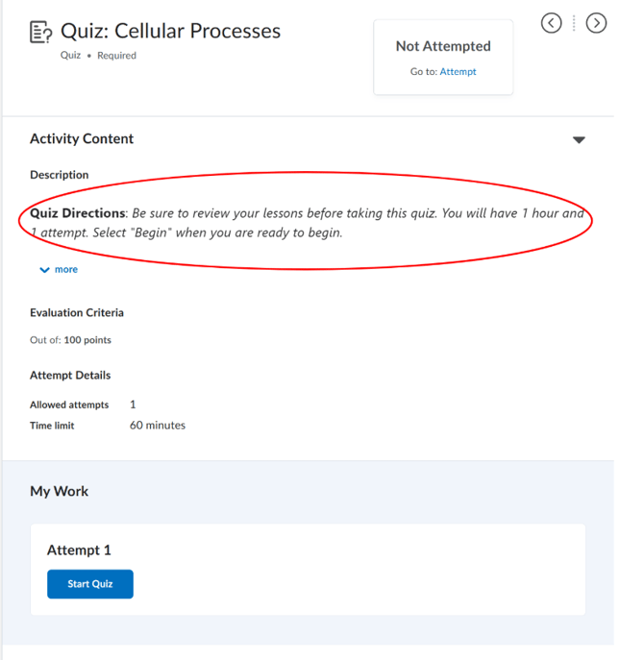Image resolution: width=644 pixels, height=660 pixels.
Task: Click the Evaluation Criteria heading
Action: (77, 313)
